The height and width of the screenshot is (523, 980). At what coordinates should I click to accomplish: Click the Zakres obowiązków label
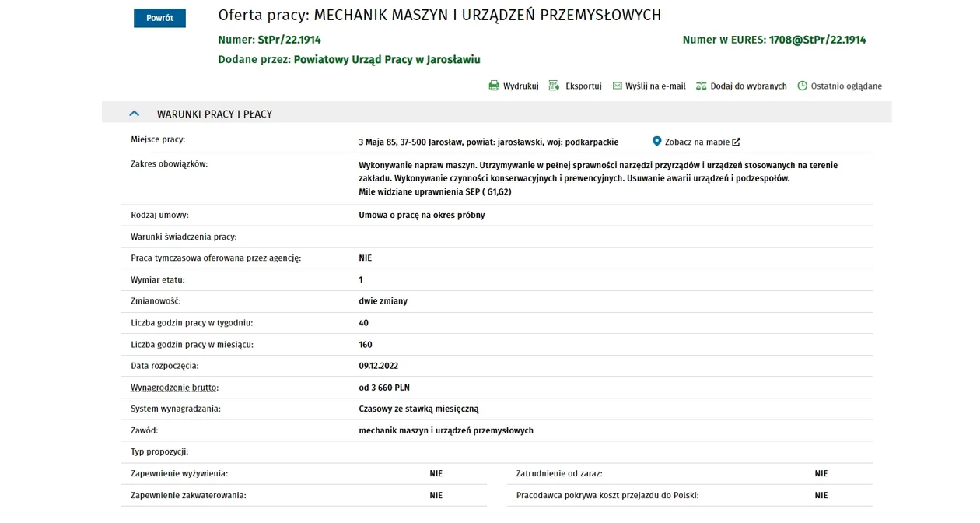(x=170, y=164)
